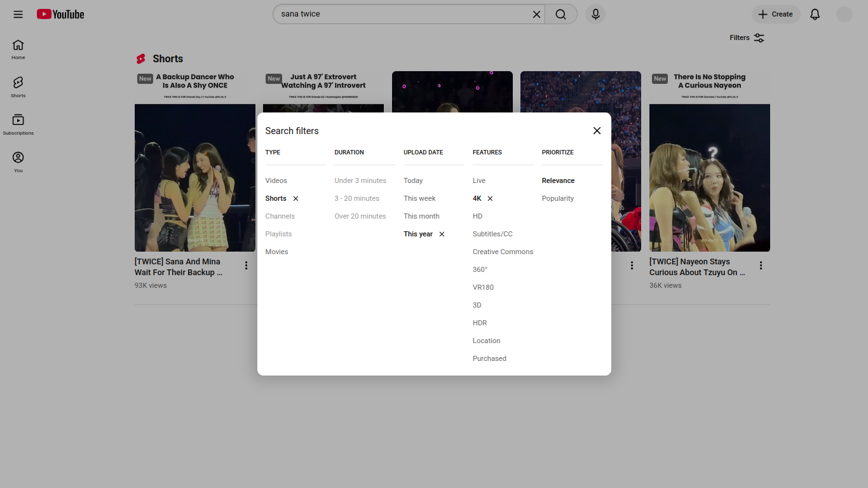
Task: Click the Channels type option
Action: point(280,217)
